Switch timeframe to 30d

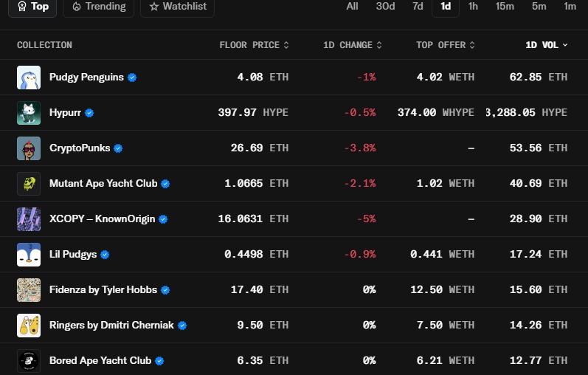[385, 7]
